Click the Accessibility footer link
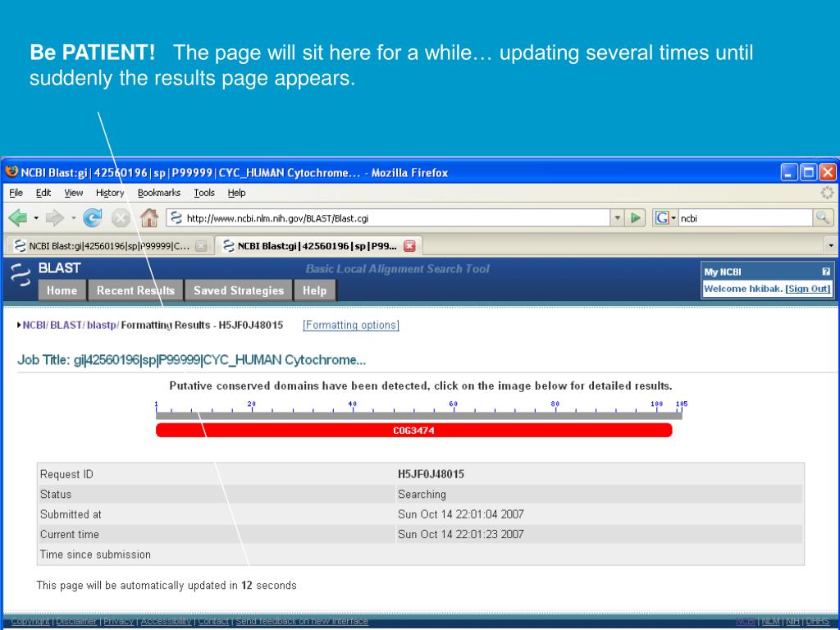 166,622
